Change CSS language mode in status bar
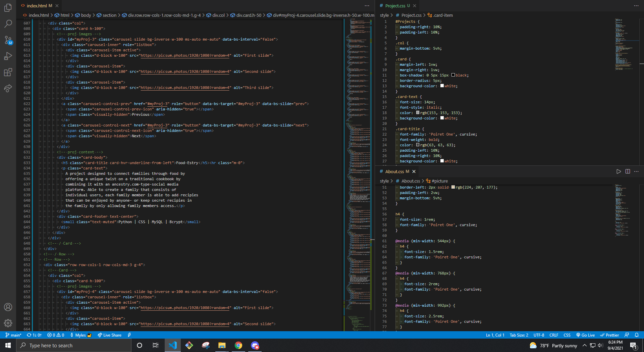Screen dimensions: 644x352 pyautogui.click(x=567, y=335)
